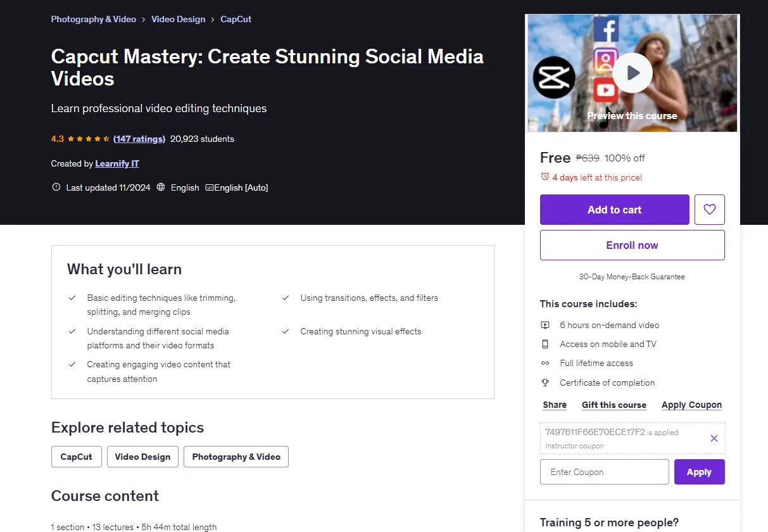This screenshot has height=532, width=768.
Task: Click 'Access on mobile and TV' text
Action: pyautogui.click(x=608, y=344)
